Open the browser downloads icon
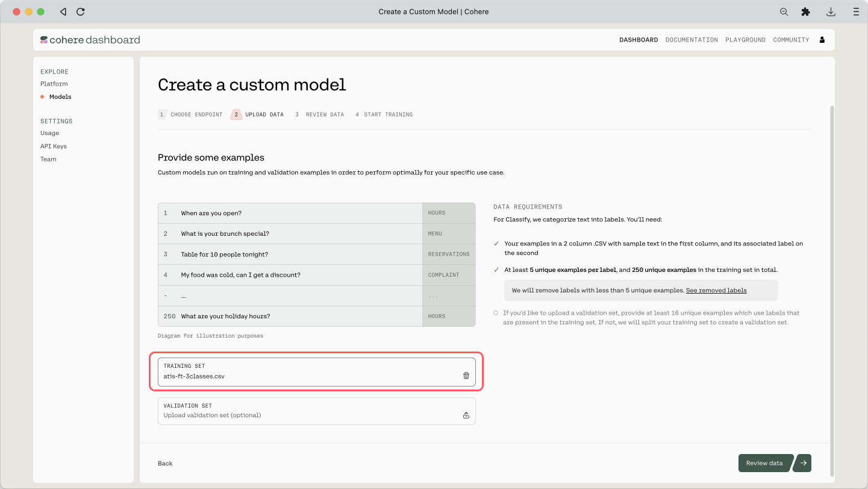 coord(831,11)
